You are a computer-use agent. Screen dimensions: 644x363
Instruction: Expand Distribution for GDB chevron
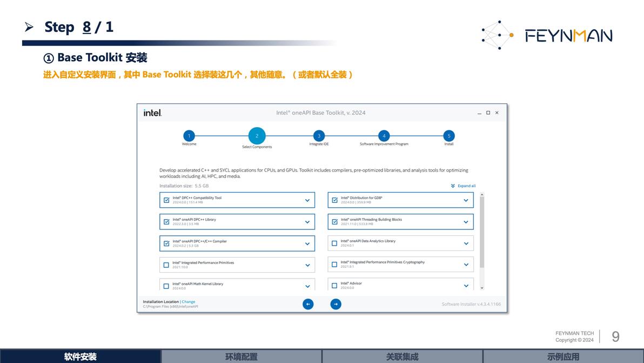click(x=466, y=200)
